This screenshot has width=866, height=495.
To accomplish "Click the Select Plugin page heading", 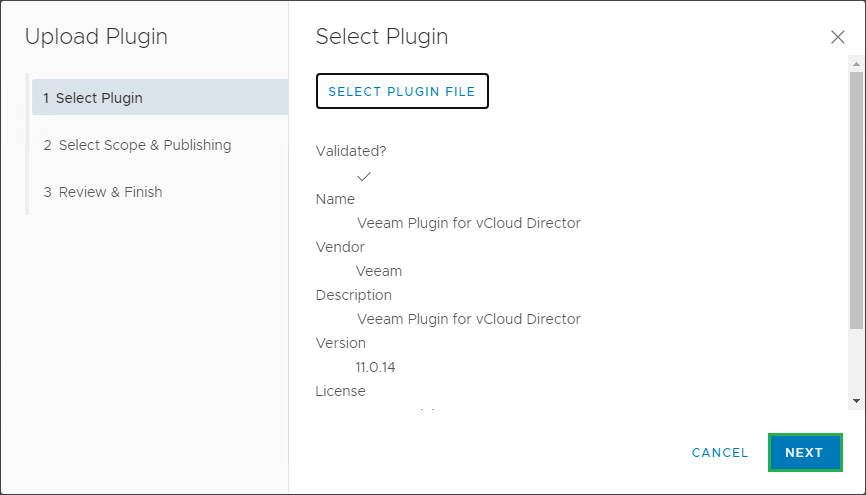I will coord(382,37).
